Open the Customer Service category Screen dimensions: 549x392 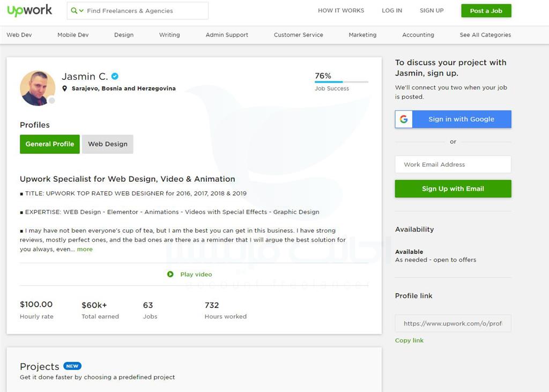(298, 35)
